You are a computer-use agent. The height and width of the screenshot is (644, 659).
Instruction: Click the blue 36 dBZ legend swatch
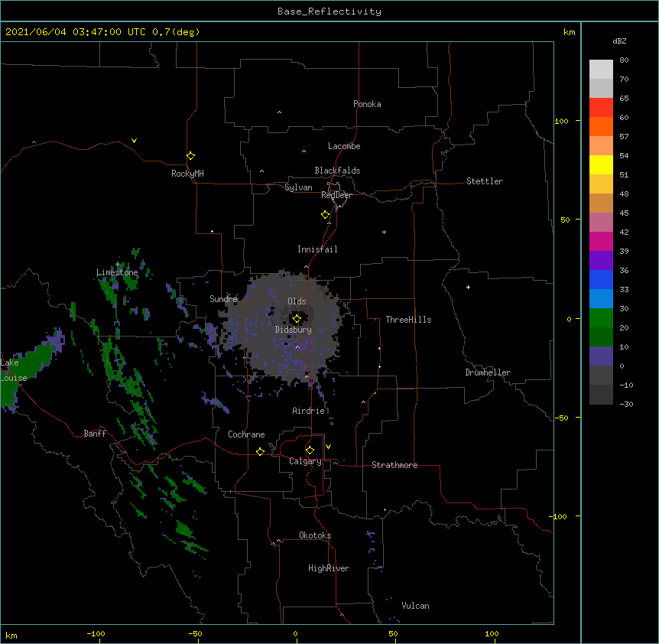click(x=601, y=279)
